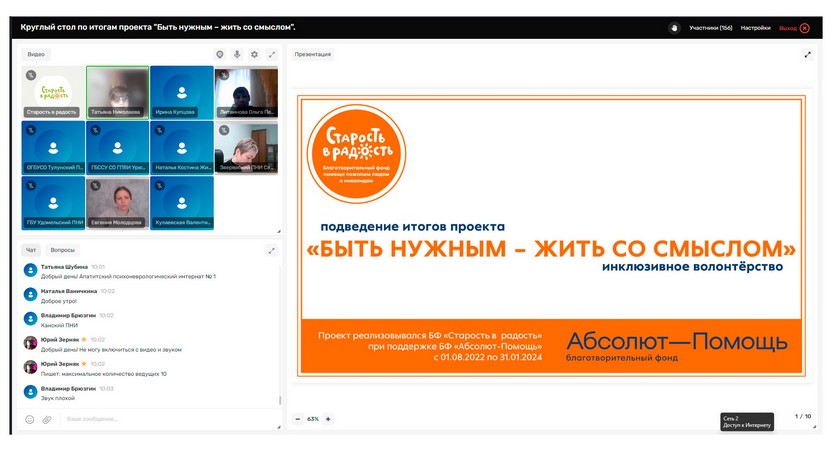
Task: Click the webcam icon in video panel toolbar
Action: coord(220,54)
